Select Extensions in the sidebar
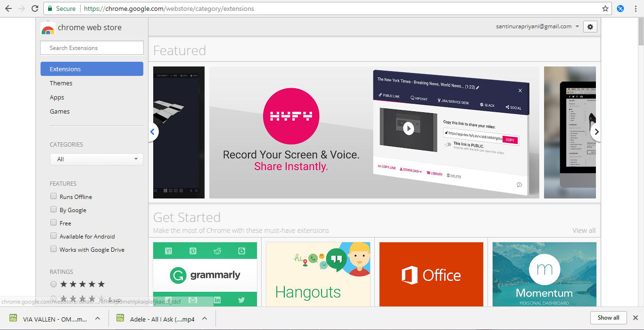Viewport: 644px width, 330px height. click(92, 69)
